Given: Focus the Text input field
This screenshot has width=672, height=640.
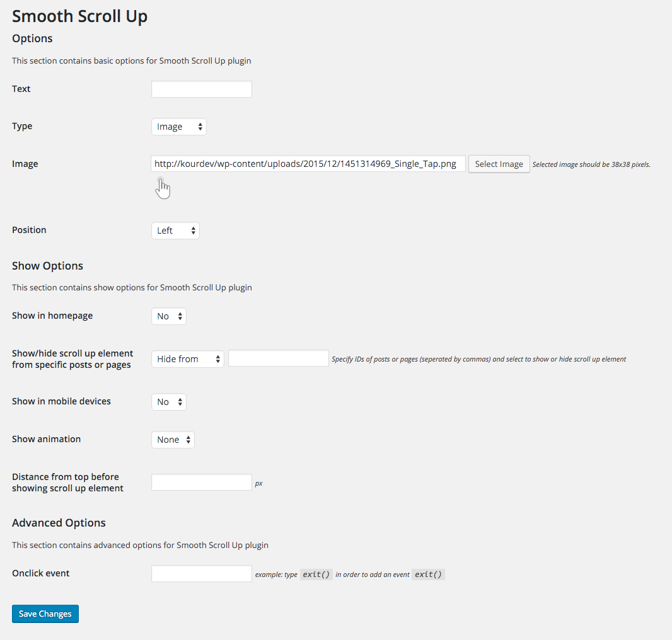Looking at the screenshot, I should tap(202, 89).
